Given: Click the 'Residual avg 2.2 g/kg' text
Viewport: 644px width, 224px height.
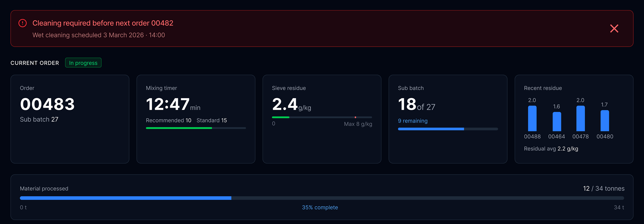Looking at the screenshot, I should point(551,149).
